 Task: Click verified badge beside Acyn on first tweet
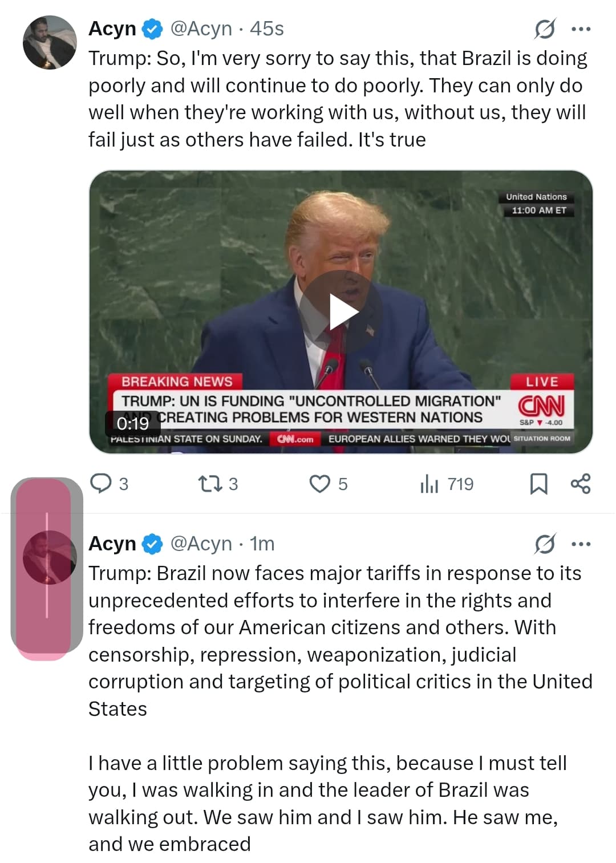152,29
